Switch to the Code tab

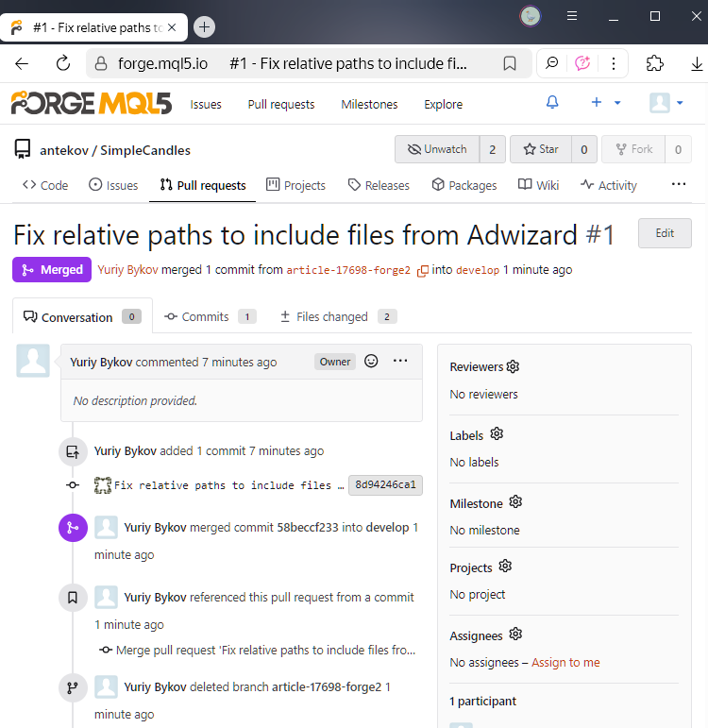point(45,185)
